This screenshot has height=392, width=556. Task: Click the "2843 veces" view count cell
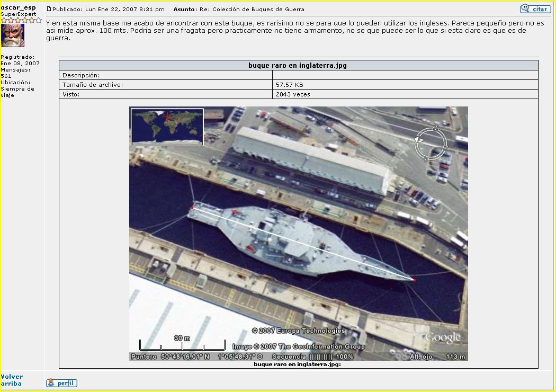tap(293, 94)
